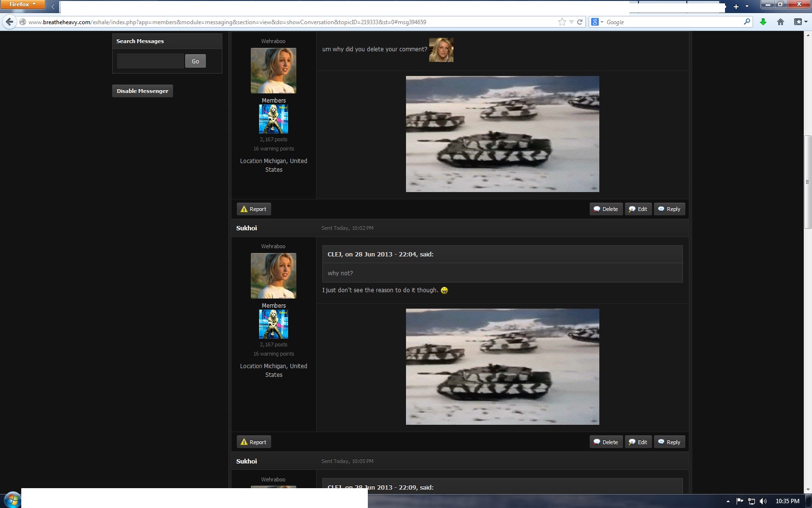812x508 pixels.
Task: Click the Disable Messenger button
Action: (143, 91)
